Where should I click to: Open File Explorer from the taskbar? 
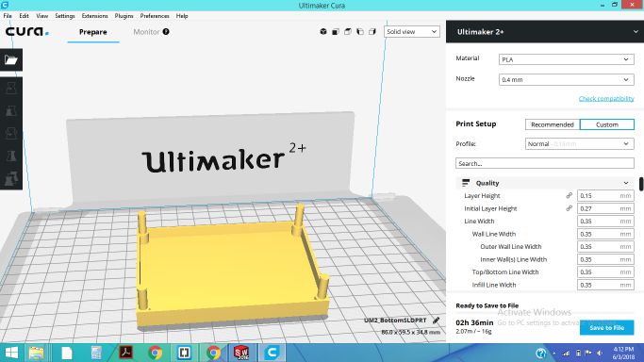point(37,353)
